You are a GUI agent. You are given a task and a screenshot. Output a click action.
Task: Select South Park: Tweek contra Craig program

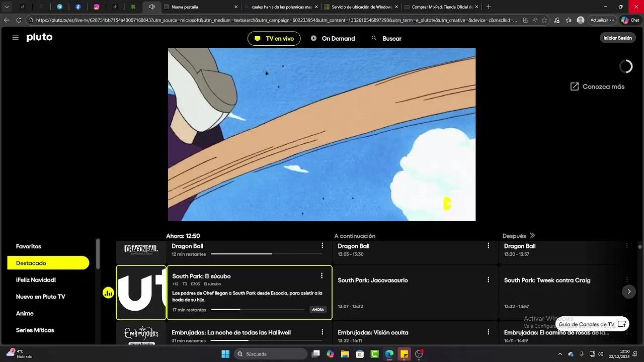568,293
